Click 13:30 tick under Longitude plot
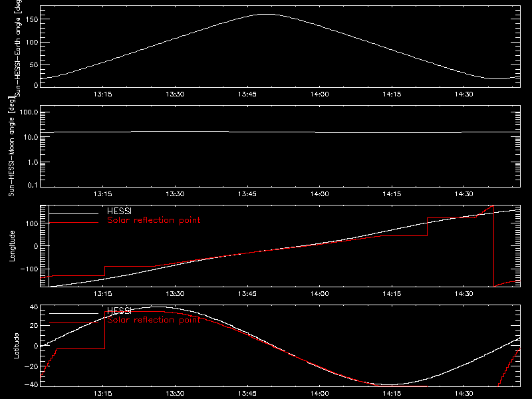The width and height of the screenshot is (532, 399). (x=175, y=294)
